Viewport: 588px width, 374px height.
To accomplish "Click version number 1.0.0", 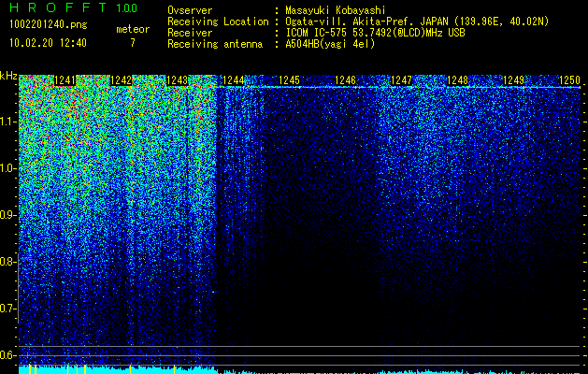I will (126, 8).
